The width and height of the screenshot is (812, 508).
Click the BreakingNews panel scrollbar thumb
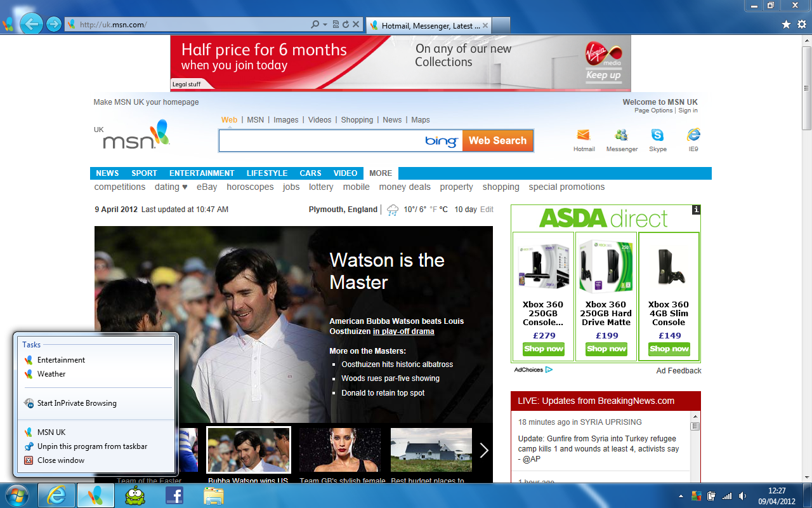click(x=695, y=427)
